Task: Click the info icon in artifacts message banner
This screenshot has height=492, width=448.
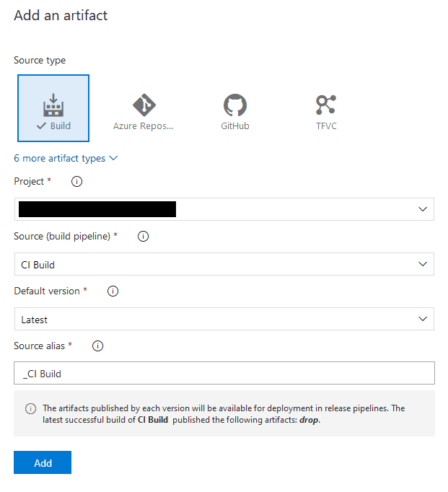Action: click(30, 408)
